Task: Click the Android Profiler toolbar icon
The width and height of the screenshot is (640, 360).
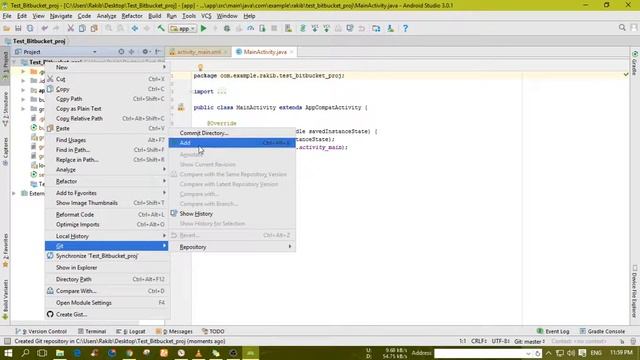Action: [x=251, y=29]
